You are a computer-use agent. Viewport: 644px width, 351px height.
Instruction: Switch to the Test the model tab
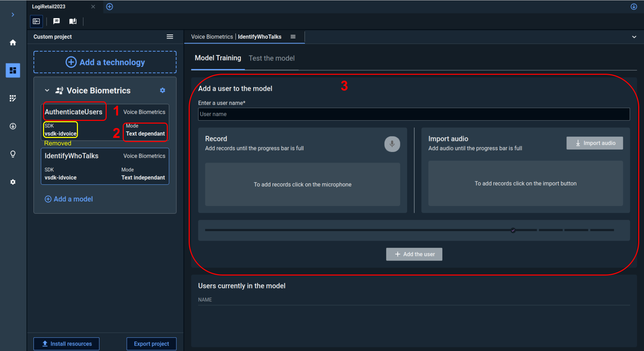271,58
